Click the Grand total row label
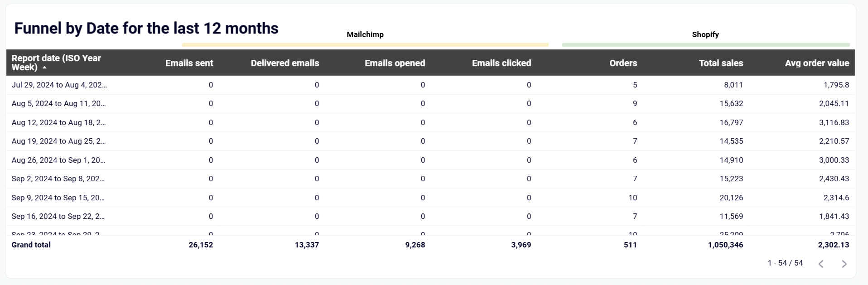Screen dimensions: 868x285 31,245
